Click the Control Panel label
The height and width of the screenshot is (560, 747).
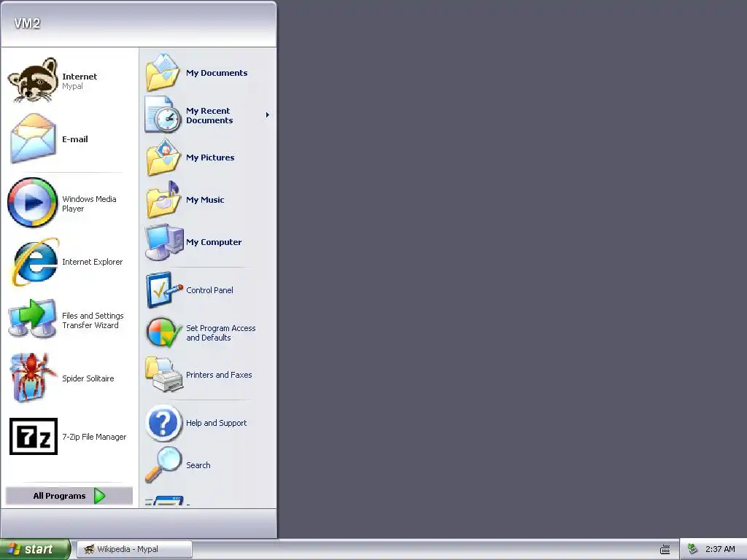(x=209, y=290)
